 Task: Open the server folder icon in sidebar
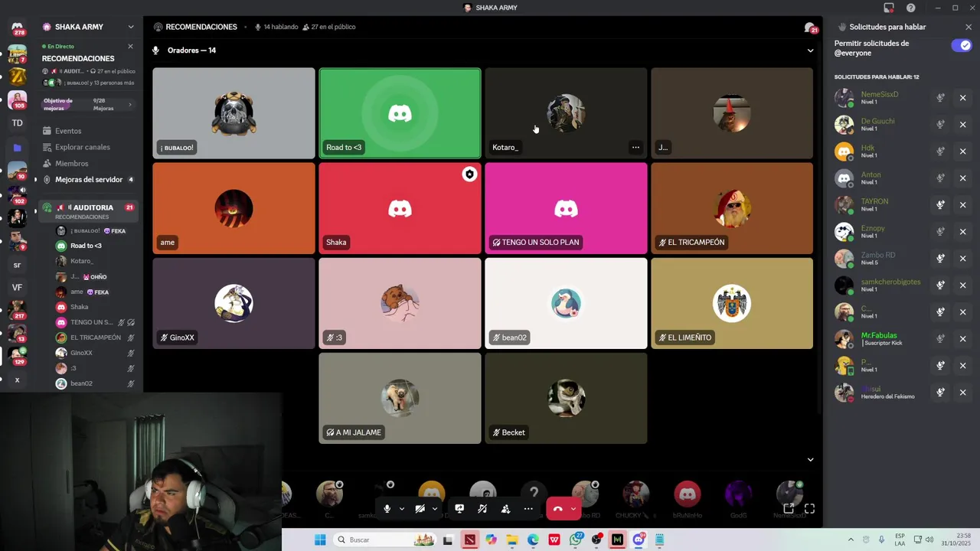(x=17, y=147)
